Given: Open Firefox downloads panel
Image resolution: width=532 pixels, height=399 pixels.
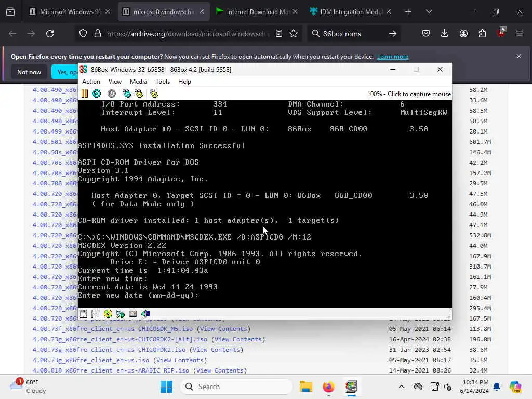Looking at the screenshot, I should pyautogui.click(x=445, y=34).
